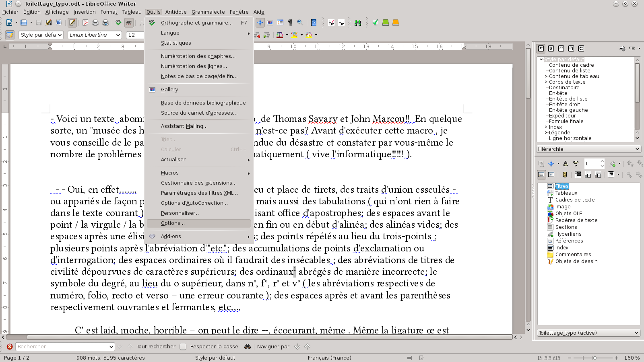This screenshot has width=644, height=362.
Task: Open Print Preview icon
Action: tap(105, 23)
